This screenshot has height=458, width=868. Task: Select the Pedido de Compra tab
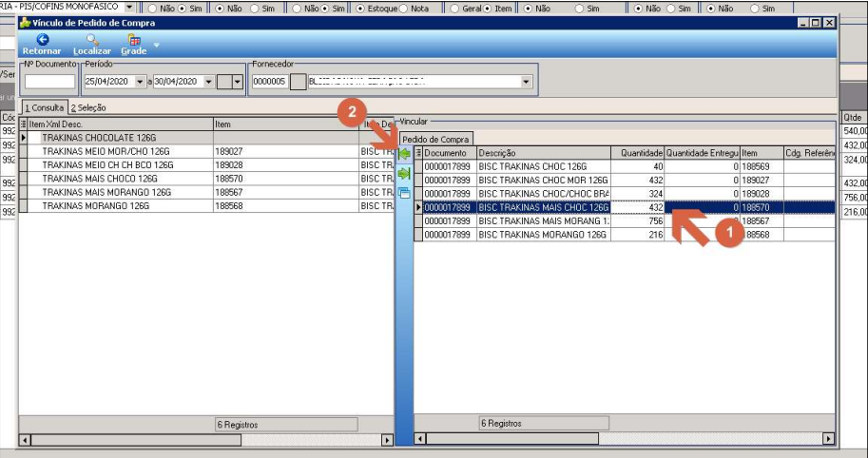click(435, 139)
